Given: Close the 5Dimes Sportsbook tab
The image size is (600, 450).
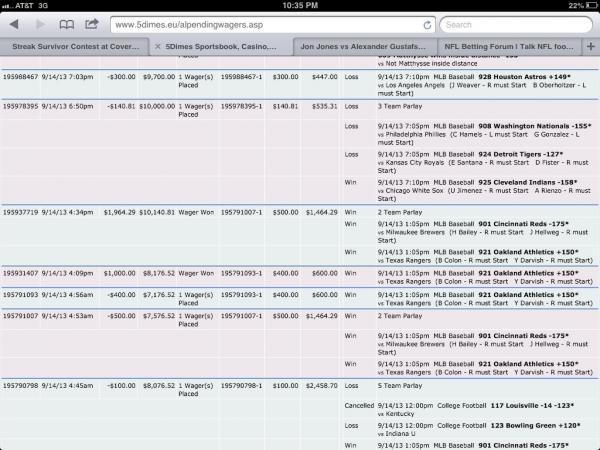Looking at the screenshot, I should click(x=159, y=47).
